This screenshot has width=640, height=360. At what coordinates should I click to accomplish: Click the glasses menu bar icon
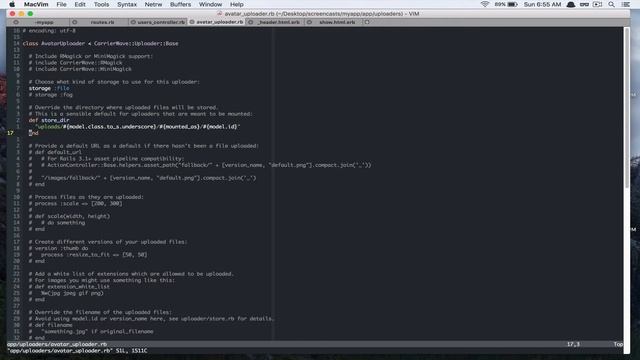click(x=584, y=4)
